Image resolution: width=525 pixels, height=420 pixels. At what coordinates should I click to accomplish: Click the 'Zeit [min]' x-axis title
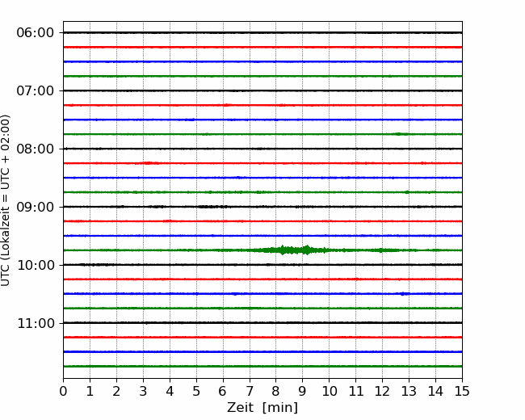click(262, 408)
